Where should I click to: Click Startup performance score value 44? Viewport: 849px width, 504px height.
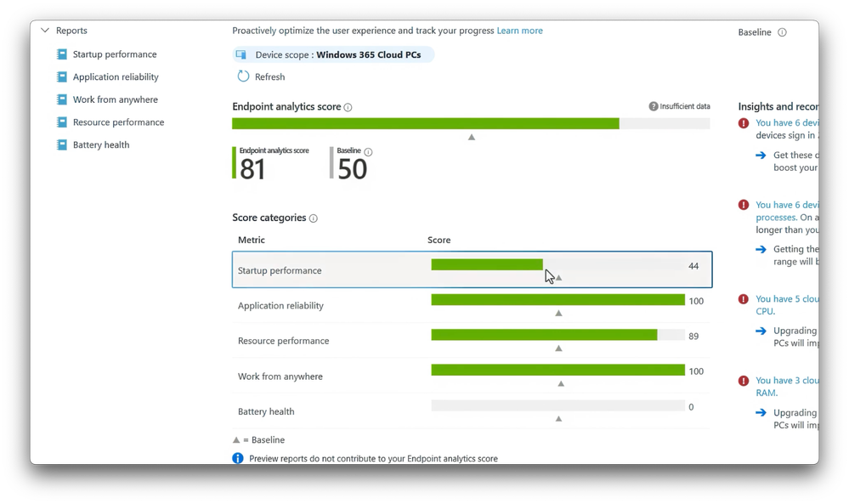pyautogui.click(x=693, y=266)
